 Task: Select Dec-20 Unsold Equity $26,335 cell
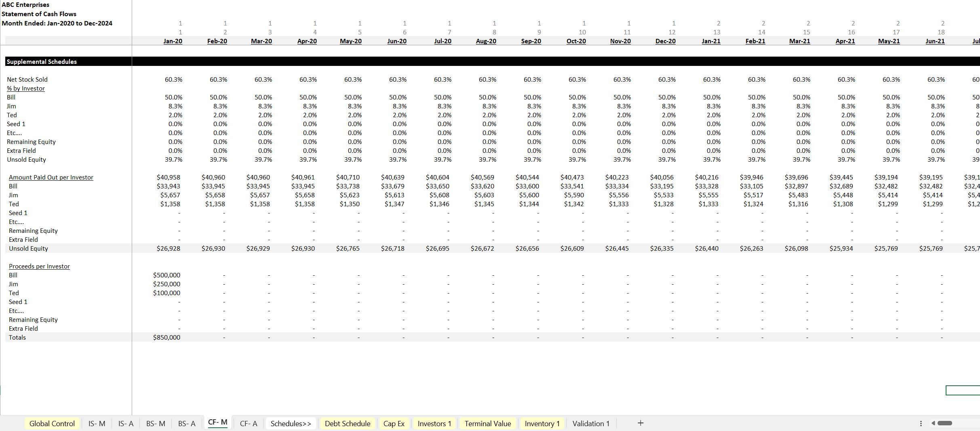point(662,249)
